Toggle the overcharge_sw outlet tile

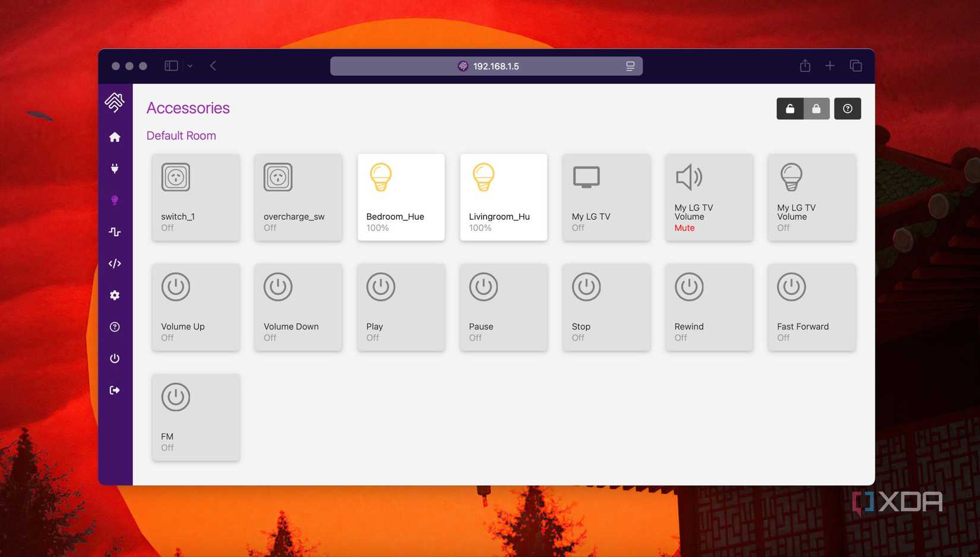[x=298, y=197]
